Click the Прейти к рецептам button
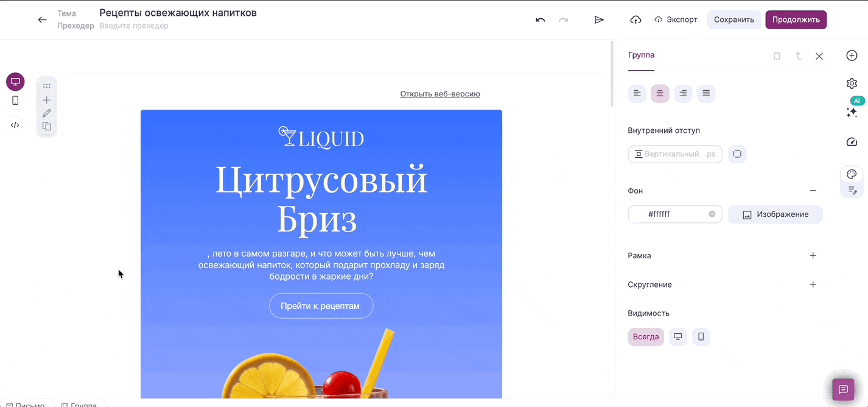The width and height of the screenshot is (868, 407). 321,306
